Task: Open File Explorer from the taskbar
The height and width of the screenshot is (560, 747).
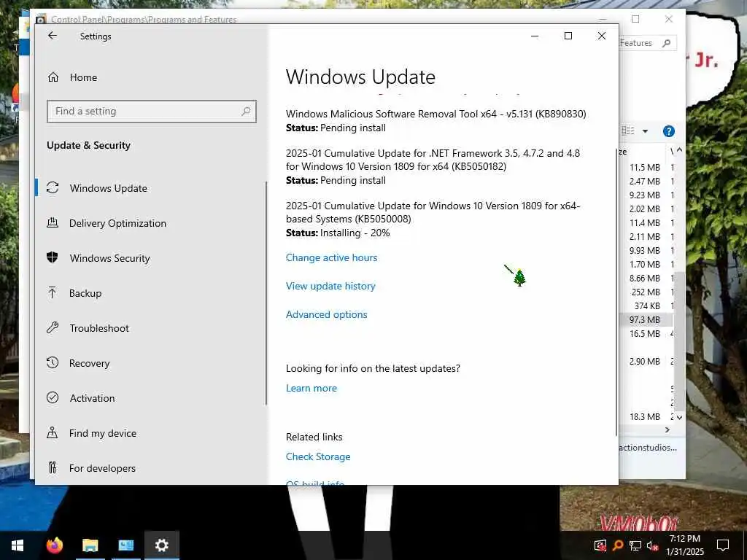Action: point(90,545)
